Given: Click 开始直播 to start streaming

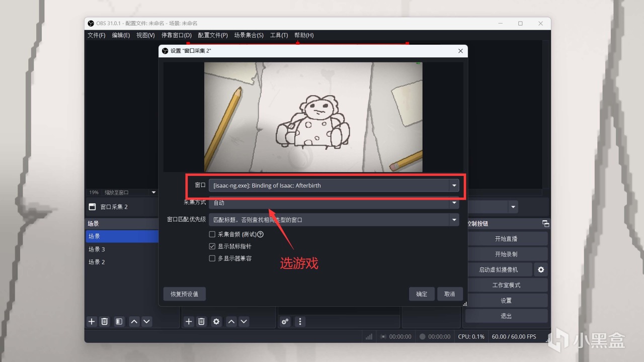Looking at the screenshot, I should (506, 239).
